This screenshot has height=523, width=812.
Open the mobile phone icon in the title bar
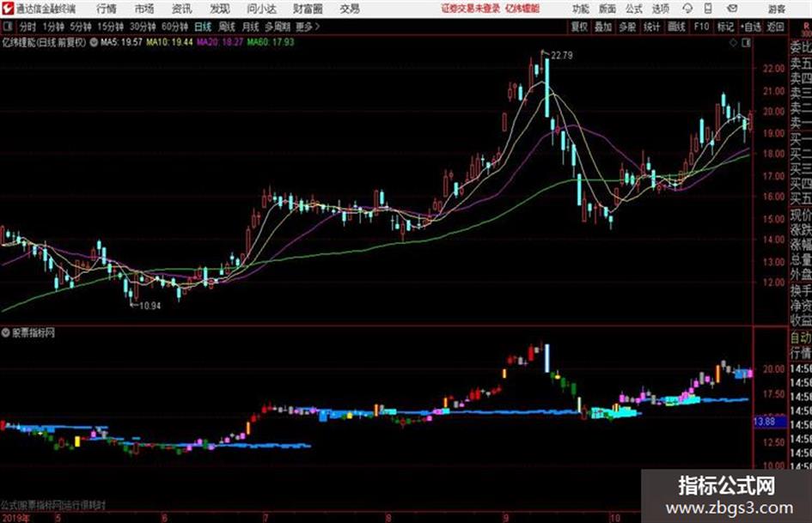click(708, 9)
